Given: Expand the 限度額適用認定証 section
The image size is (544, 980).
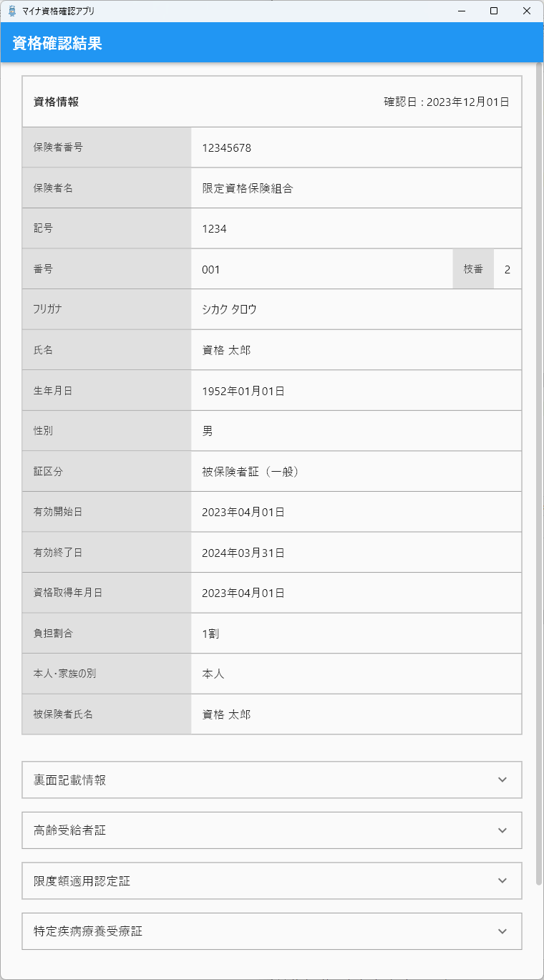Looking at the screenshot, I should point(272,880).
